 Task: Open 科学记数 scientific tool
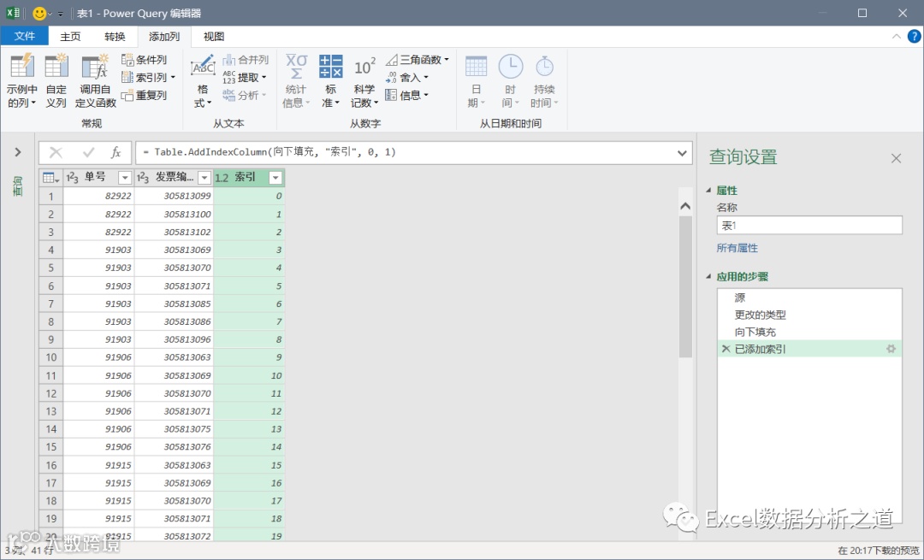click(364, 80)
